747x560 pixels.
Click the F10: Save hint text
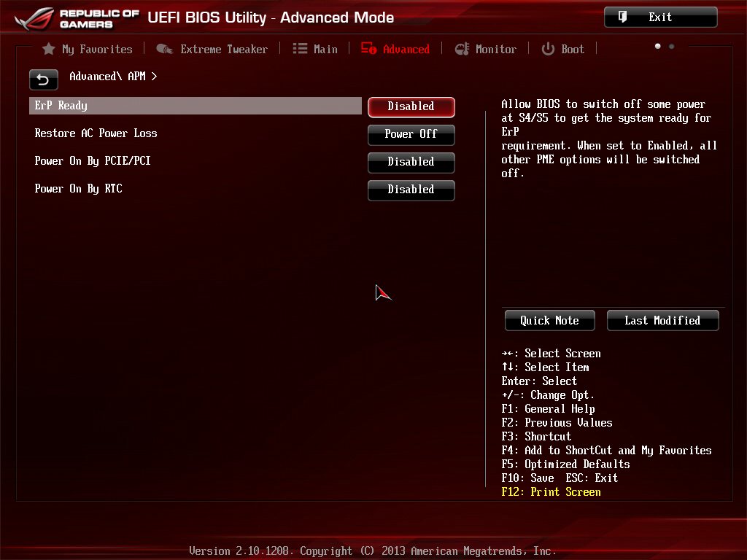528,478
